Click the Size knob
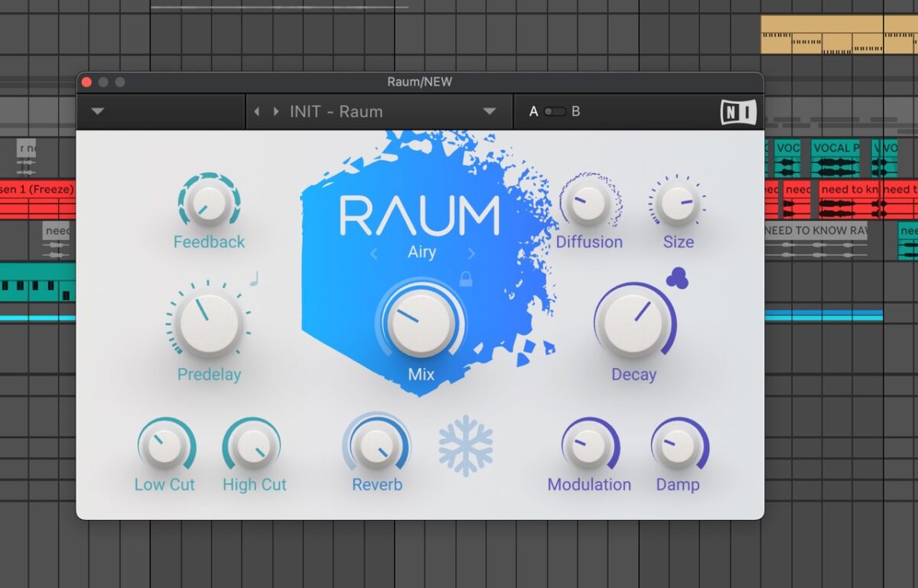918x588 pixels. tap(678, 203)
